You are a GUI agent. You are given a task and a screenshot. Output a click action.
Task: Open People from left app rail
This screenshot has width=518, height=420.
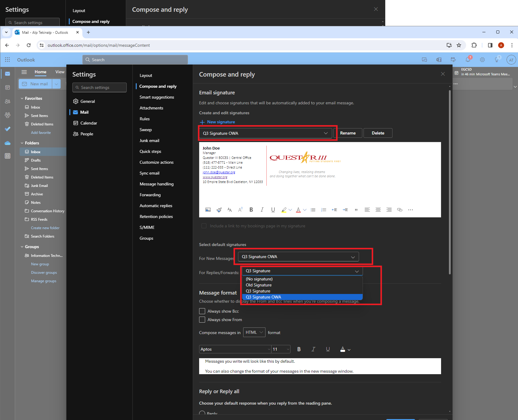[x=8, y=101]
